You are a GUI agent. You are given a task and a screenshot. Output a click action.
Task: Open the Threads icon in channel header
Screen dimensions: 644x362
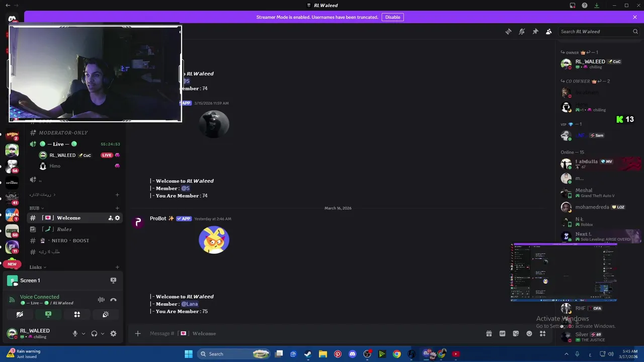508,31
